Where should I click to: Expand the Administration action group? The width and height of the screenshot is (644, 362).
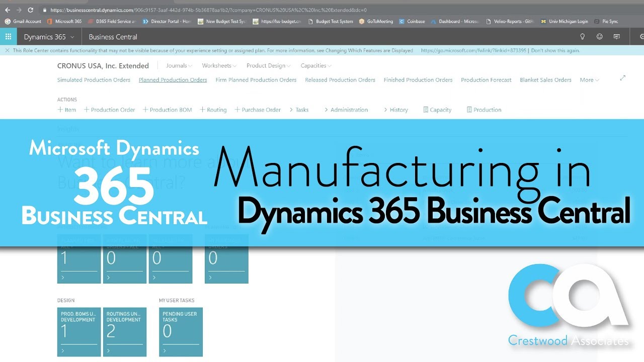346,110
